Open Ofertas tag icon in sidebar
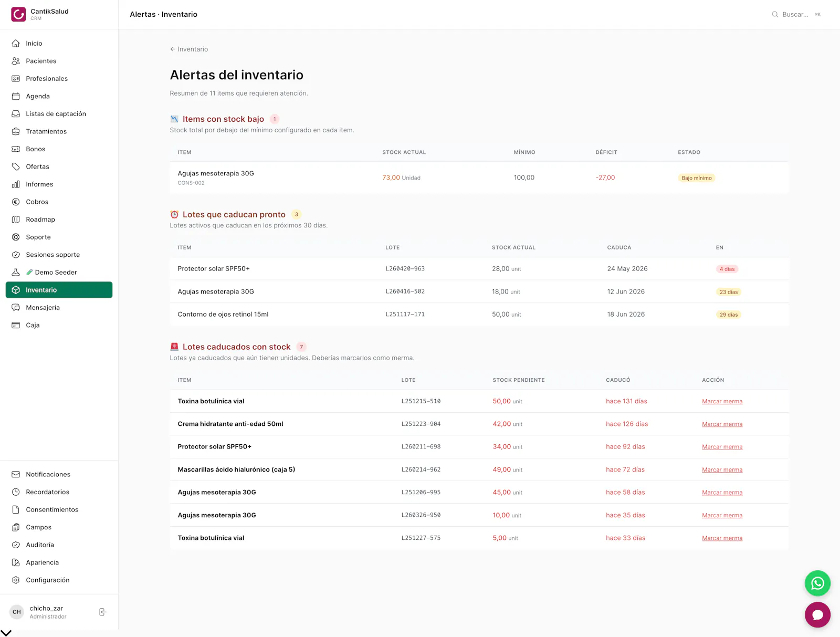Viewport: 840px width, 637px height. [x=16, y=166]
